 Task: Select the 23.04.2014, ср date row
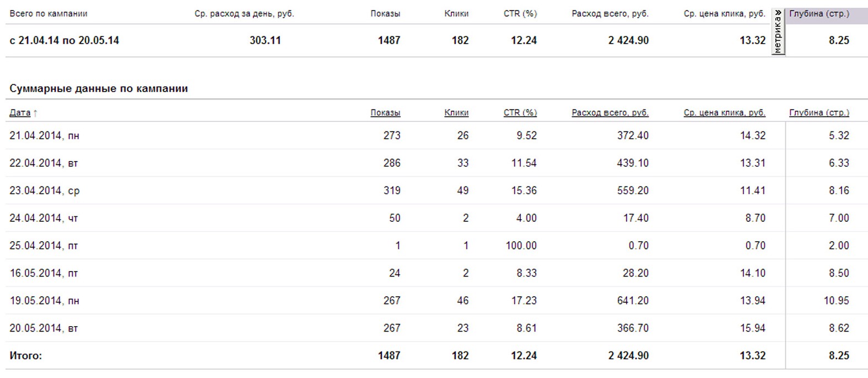point(44,191)
